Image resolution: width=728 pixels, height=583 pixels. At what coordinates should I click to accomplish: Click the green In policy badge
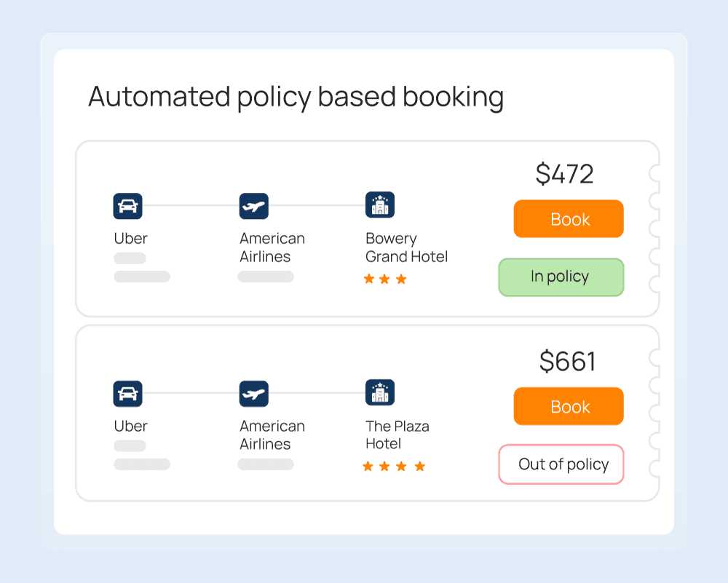point(561,277)
